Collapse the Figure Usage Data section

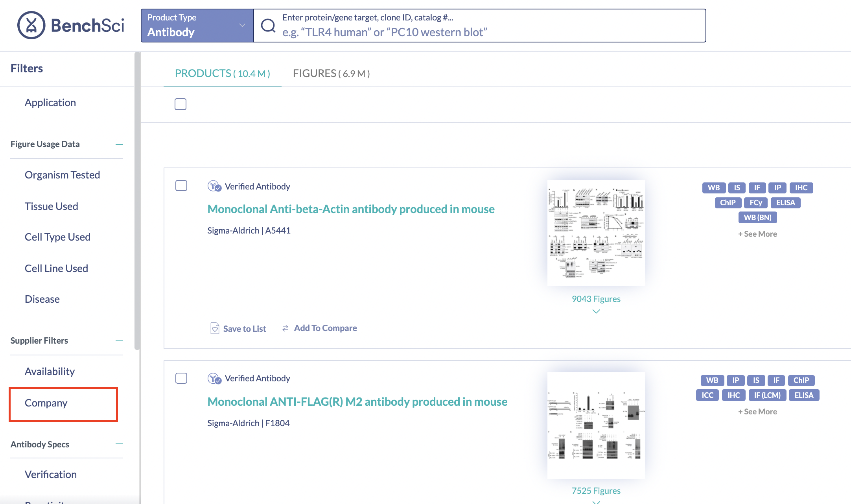119,144
